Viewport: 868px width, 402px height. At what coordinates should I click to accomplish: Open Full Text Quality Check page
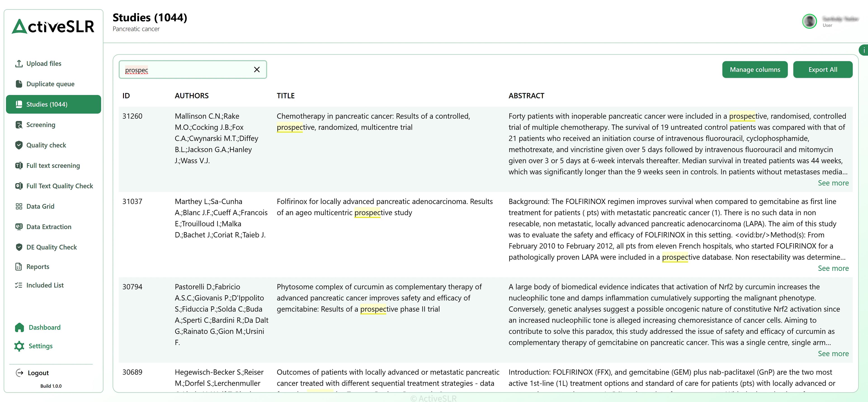tap(60, 186)
